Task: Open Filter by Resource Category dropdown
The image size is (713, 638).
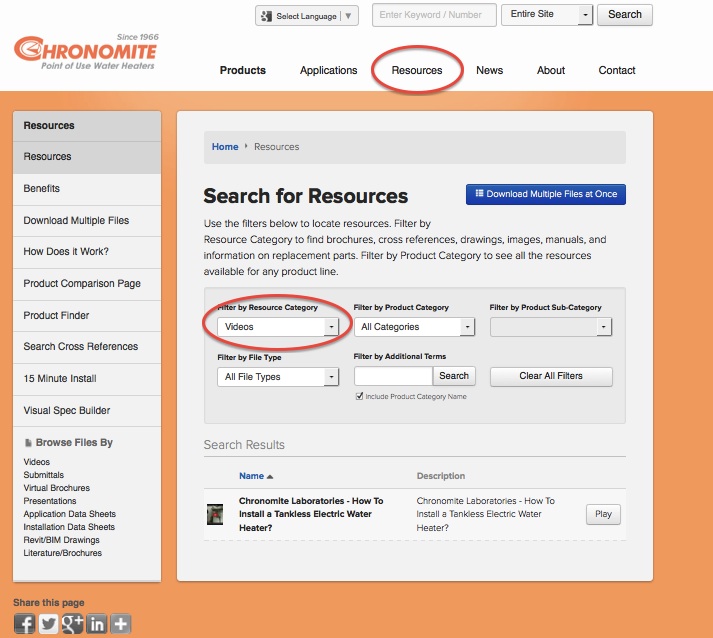Action: (x=278, y=327)
